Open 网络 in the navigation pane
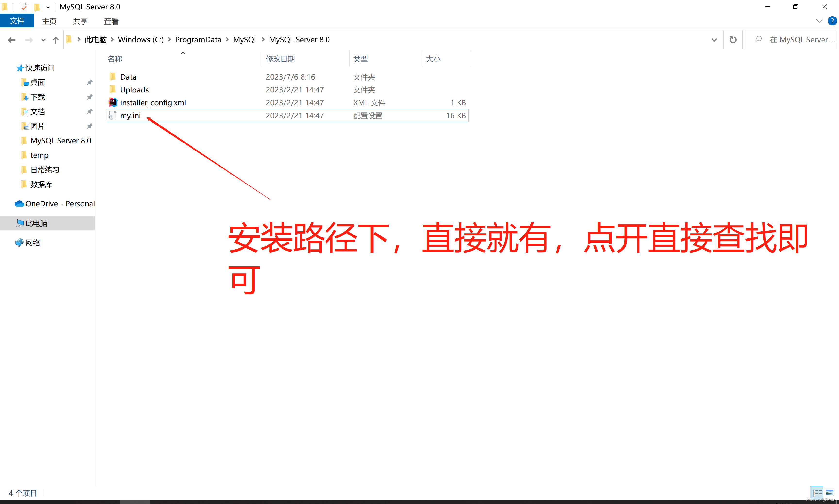Viewport: 839px width, 504px height. click(x=33, y=243)
